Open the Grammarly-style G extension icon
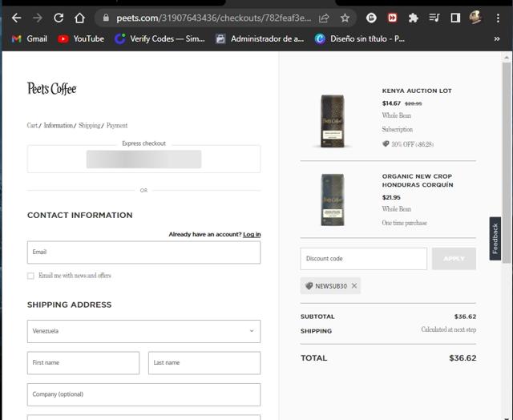This screenshot has height=420, width=513. point(371,18)
